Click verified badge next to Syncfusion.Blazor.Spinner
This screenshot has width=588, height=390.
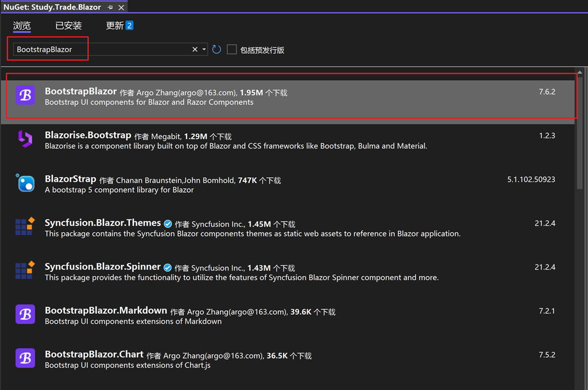coord(168,267)
